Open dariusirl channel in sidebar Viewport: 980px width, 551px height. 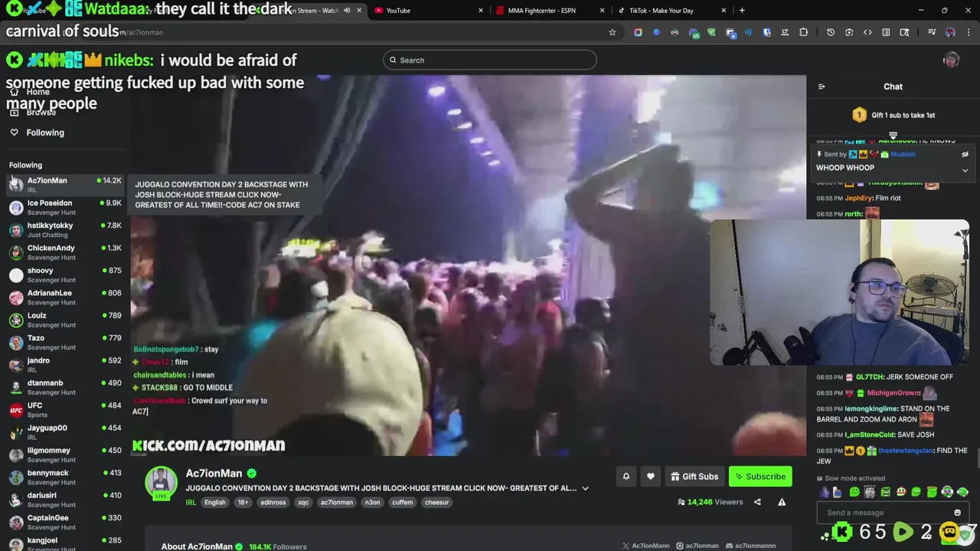pyautogui.click(x=64, y=500)
